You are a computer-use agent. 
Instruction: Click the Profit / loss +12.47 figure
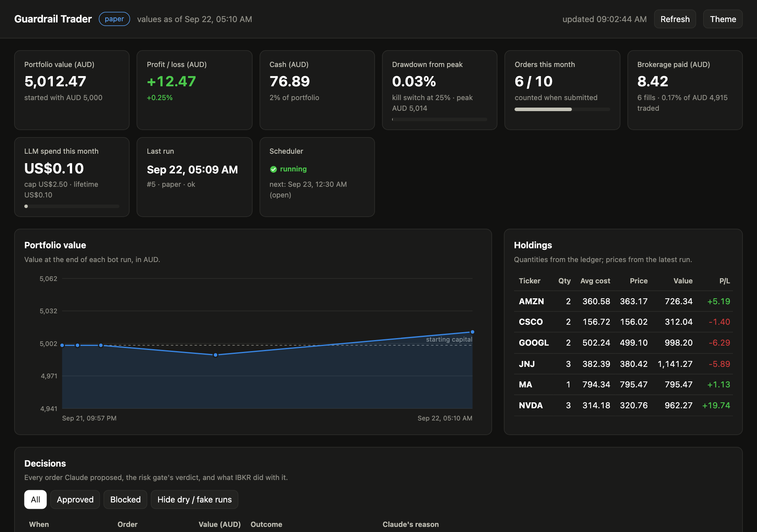[x=172, y=82]
